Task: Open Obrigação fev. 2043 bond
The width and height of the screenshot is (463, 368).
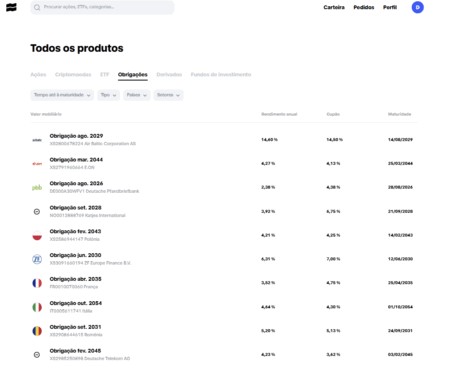Action: pyautogui.click(x=224, y=235)
